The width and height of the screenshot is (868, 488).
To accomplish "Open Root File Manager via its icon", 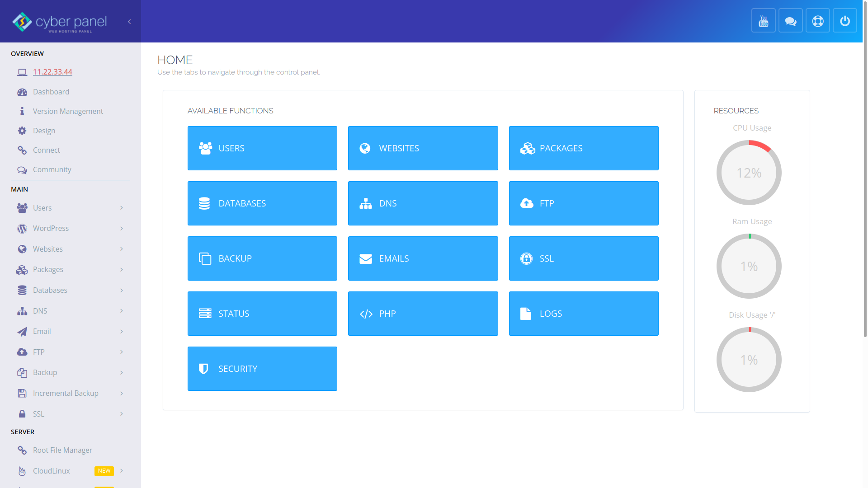I will [22, 450].
